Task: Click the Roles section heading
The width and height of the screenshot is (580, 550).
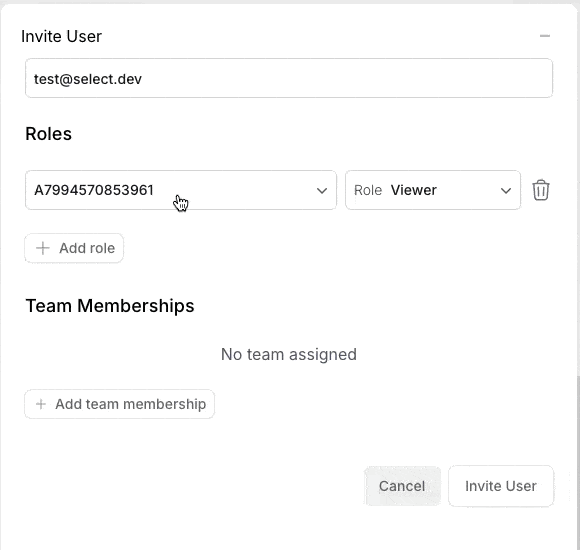Action: (x=48, y=134)
